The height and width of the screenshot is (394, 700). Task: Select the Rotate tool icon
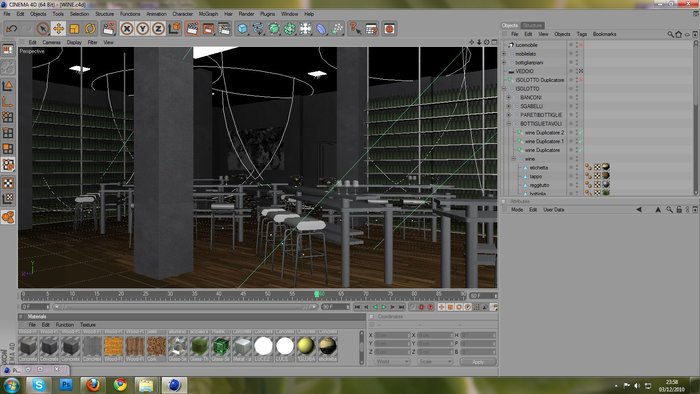click(x=90, y=29)
